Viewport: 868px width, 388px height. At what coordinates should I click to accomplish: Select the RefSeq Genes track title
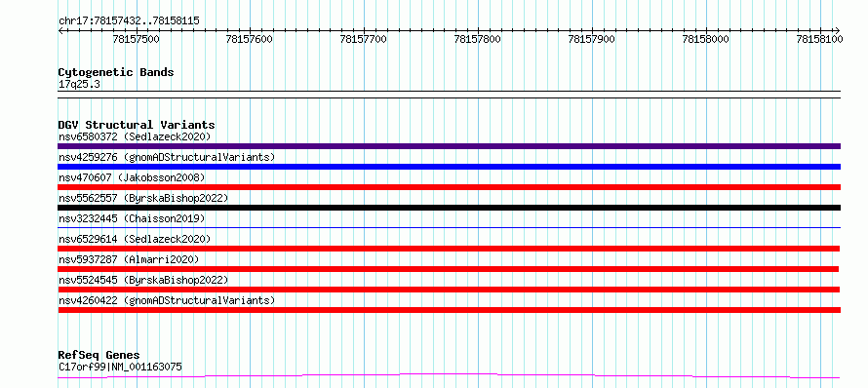click(99, 356)
